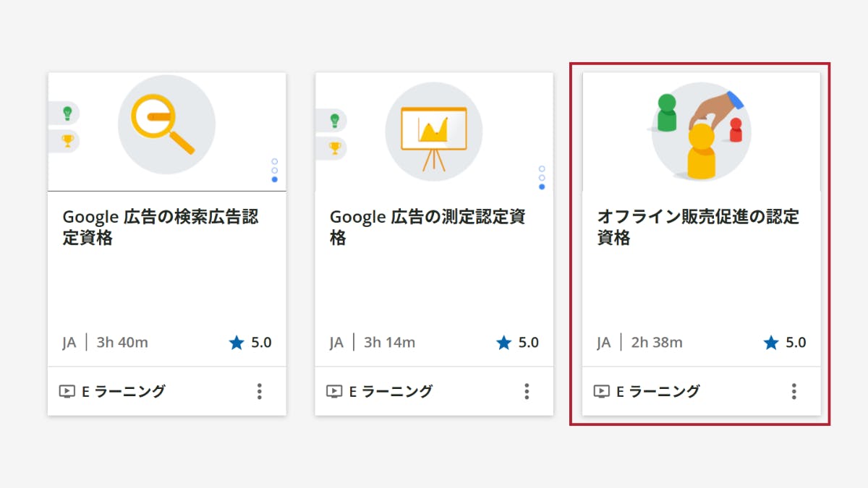Select the filled blue dot on first card
The image size is (868, 488).
[x=275, y=179]
